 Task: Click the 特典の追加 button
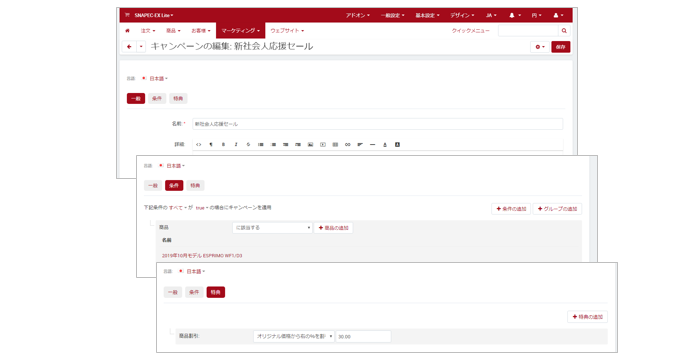pyautogui.click(x=587, y=317)
